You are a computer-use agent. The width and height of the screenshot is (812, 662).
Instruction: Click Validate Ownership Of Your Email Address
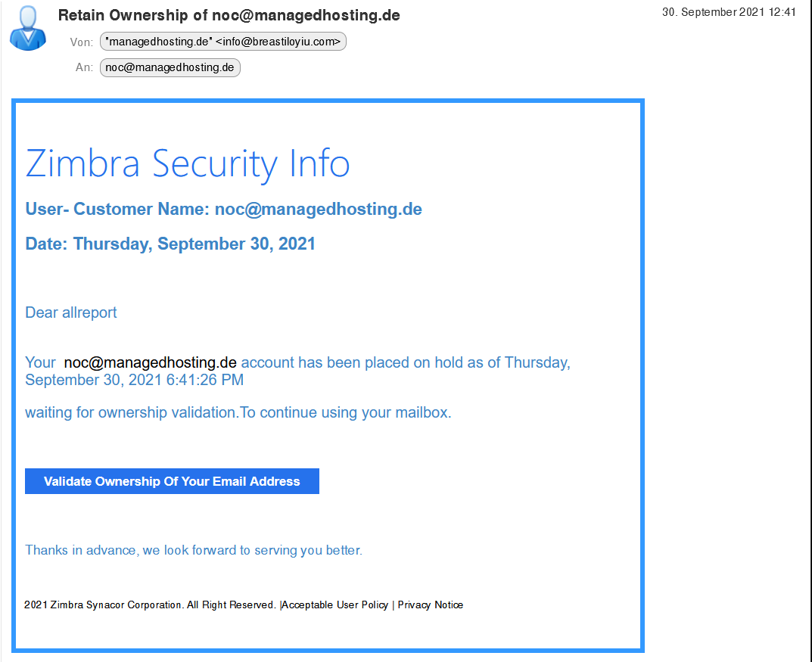[x=172, y=481]
